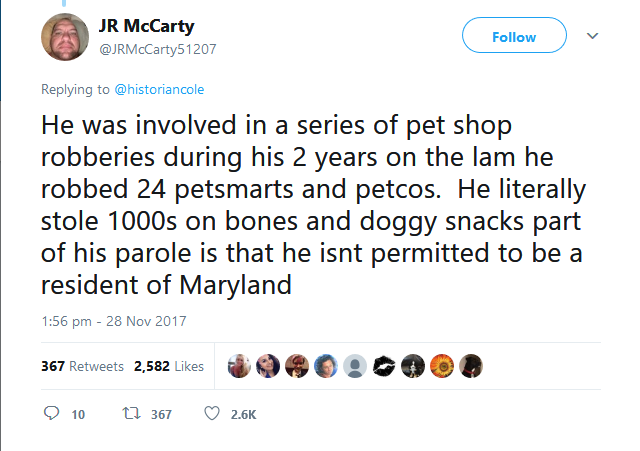Click the 1:56 pm - 28 Nov 2017 timestamp
640x451 pixels.
(106, 321)
